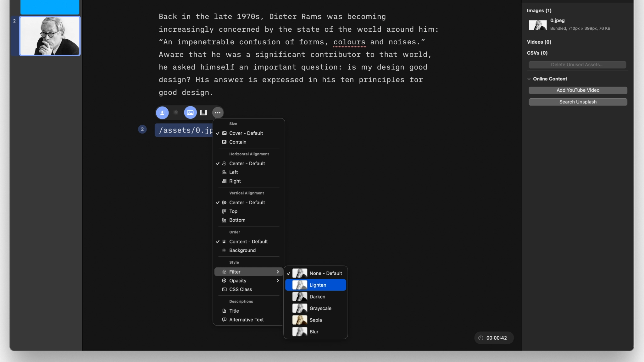Click the Search Unsplash button

[x=577, y=102]
